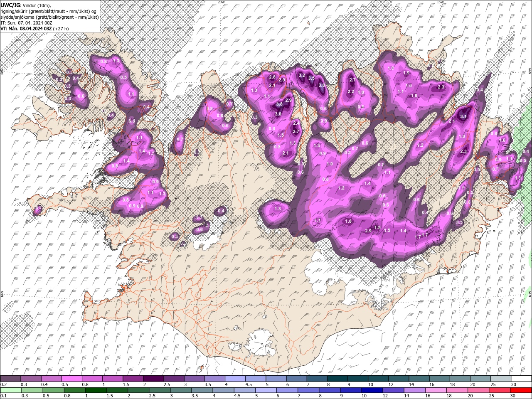Click the 'UWC/IG' title in the header

(x=10, y=5)
